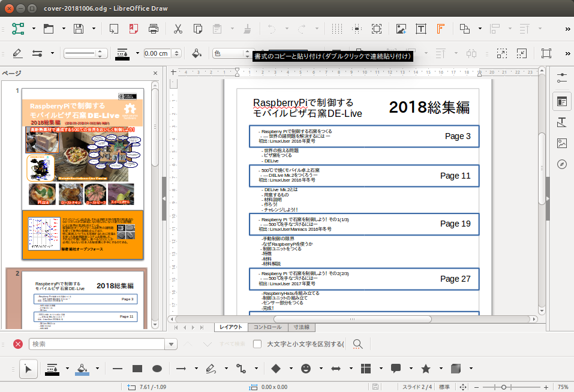Click the horizontal scrollbar under canvas
Screen dimensions: 574x392
pyautogui.click(x=353, y=319)
